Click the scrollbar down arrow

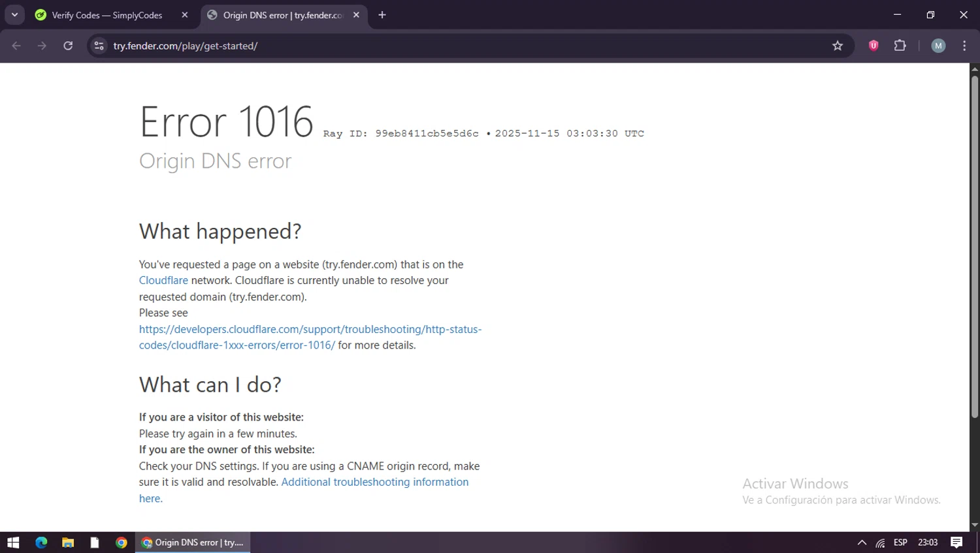[x=974, y=525]
